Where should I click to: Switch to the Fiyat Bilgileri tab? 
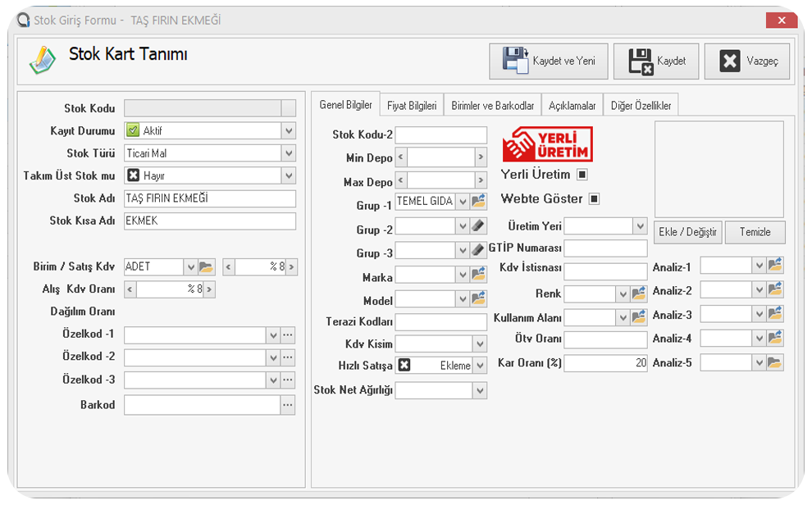pyautogui.click(x=412, y=106)
